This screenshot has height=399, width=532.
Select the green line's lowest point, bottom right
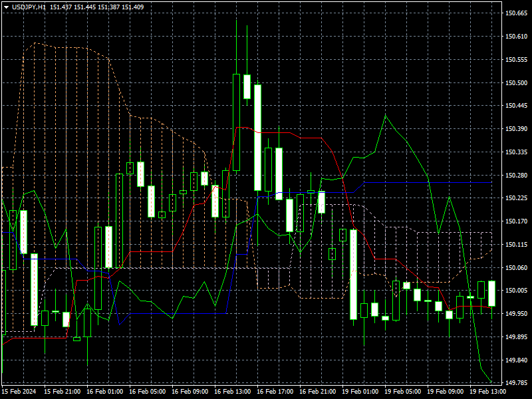click(491, 382)
